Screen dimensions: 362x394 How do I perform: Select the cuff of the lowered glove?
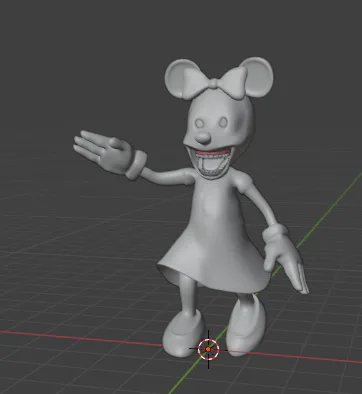pos(275,232)
